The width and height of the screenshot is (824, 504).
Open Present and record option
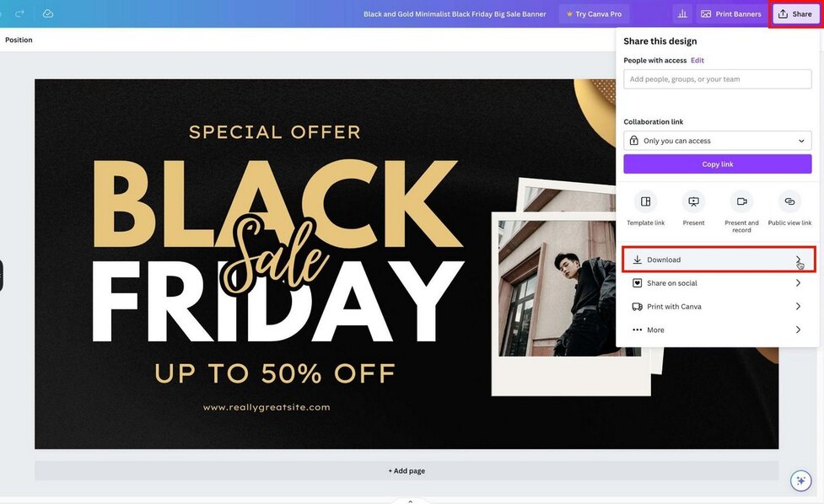click(741, 202)
